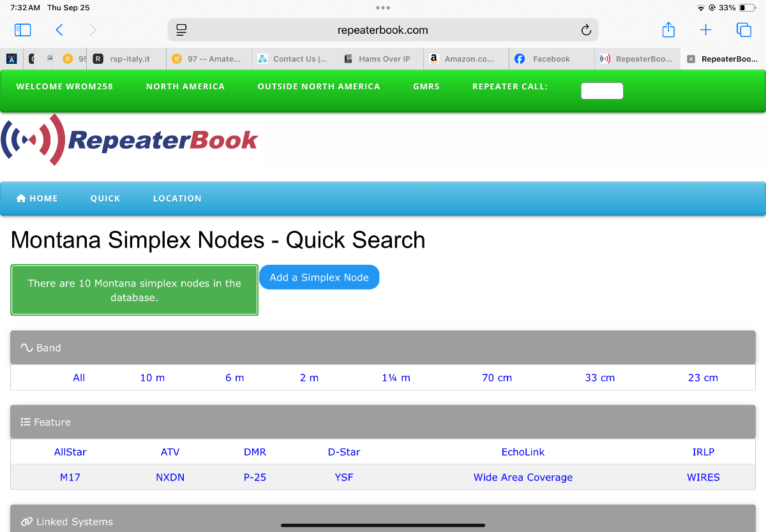This screenshot has height=532, width=766.
Task: Go to the Home navigation item
Action: coord(37,198)
